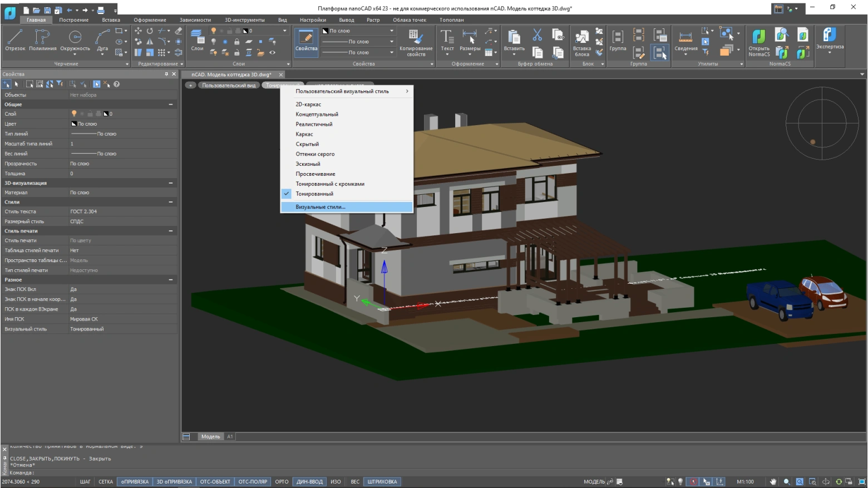Disable оПРИВЯЗКА object snap

[x=135, y=482]
